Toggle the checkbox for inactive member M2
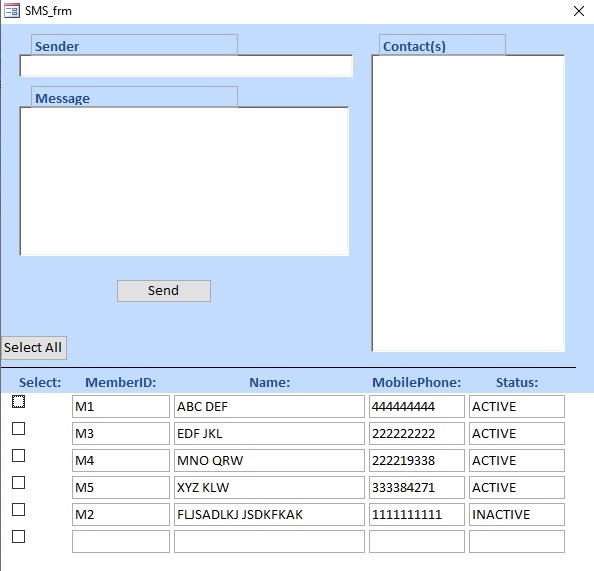The image size is (594, 571). click(19, 510)
